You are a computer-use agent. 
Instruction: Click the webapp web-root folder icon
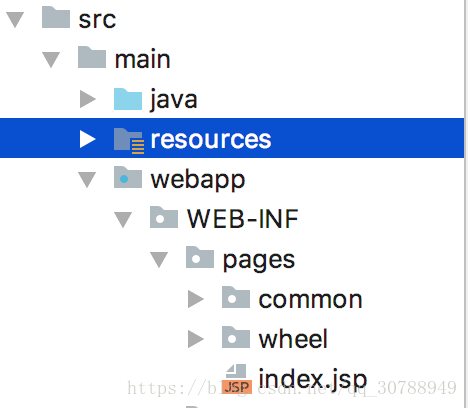128,177
